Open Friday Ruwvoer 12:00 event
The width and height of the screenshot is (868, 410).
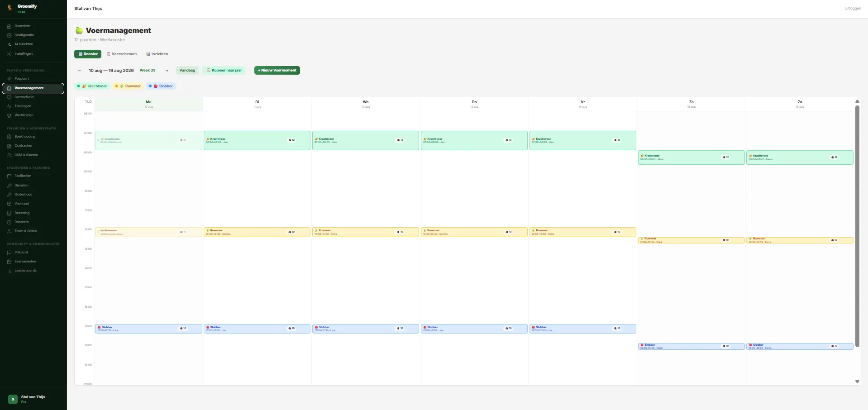[x=583, y=232]
